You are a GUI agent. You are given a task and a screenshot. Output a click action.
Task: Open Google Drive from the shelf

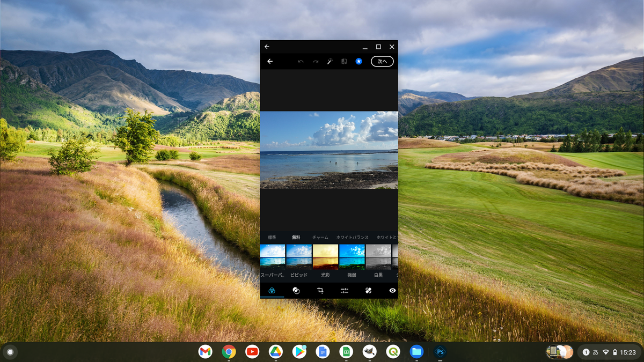pos(276,352)
